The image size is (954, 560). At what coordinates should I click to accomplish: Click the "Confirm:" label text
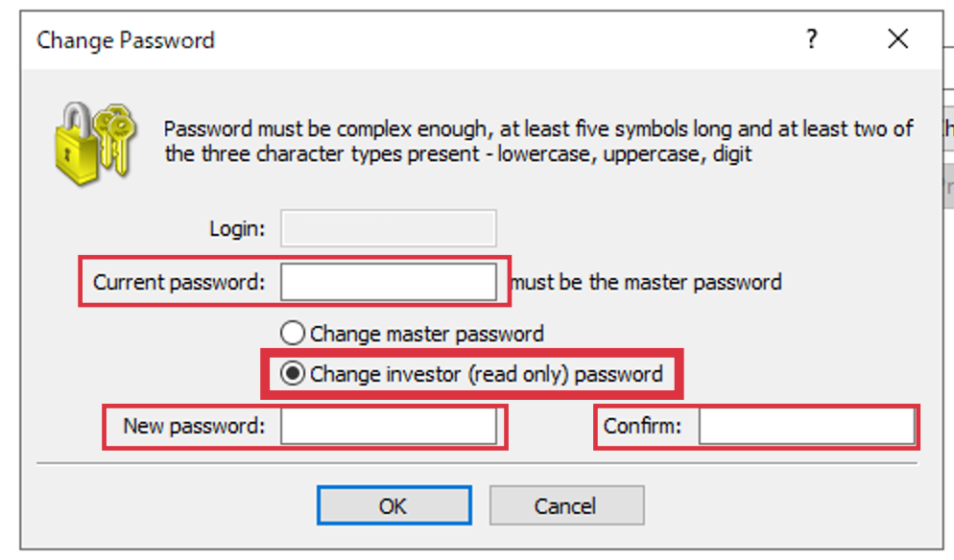click(x=642, y=426)
